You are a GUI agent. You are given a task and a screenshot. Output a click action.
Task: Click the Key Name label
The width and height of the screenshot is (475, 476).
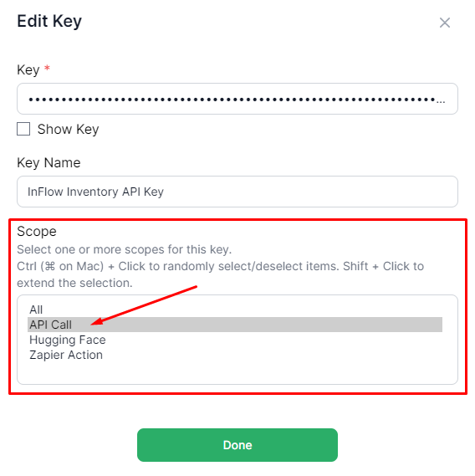pyautogui.click(x=49, y=163)
